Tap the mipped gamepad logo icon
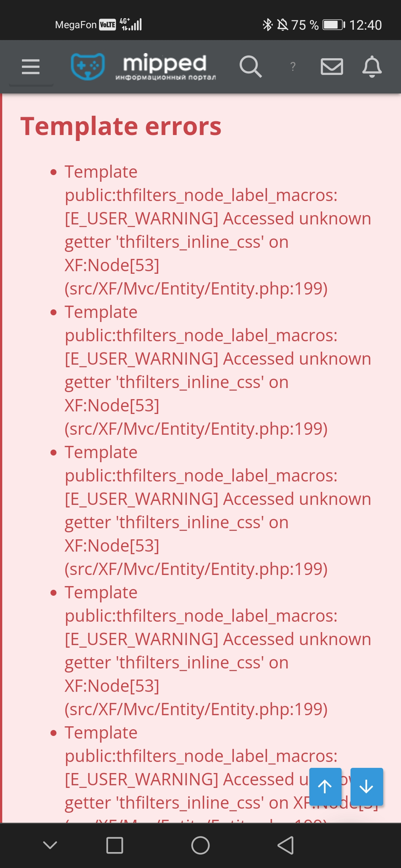Screen dimensions: 401x868 pos(88,66)
